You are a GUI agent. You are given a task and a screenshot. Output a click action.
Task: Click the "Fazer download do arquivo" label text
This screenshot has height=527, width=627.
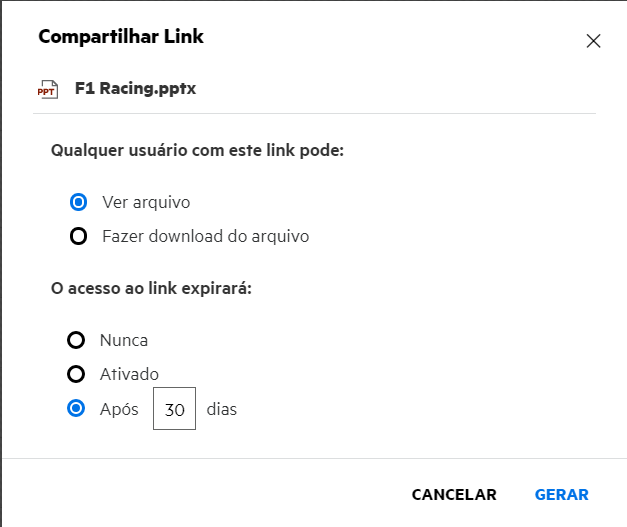(205, 237)
